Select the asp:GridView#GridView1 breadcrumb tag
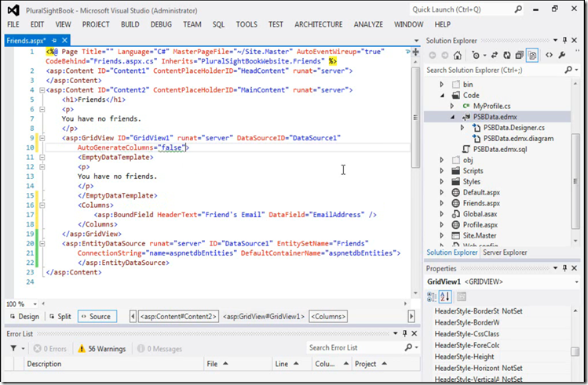The image size is (588, 385). [x=264, y=317]
